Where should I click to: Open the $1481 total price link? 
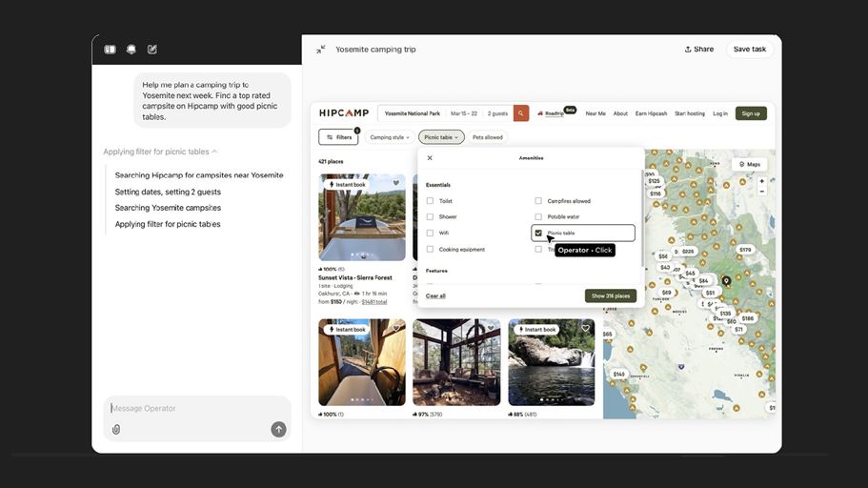click(374, 302)
